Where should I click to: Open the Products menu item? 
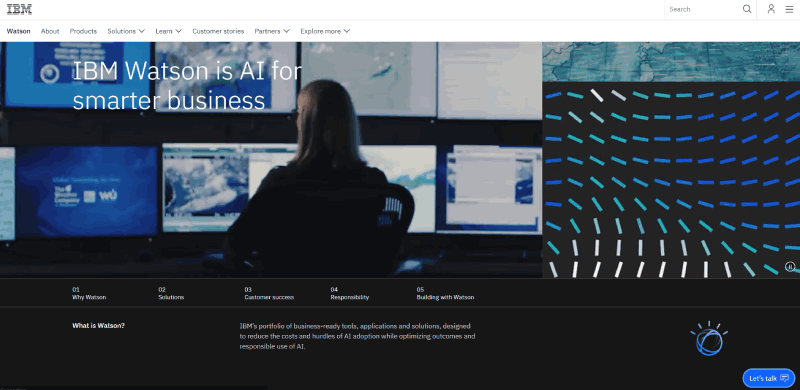pyautogui.click(x=83, y=31)
